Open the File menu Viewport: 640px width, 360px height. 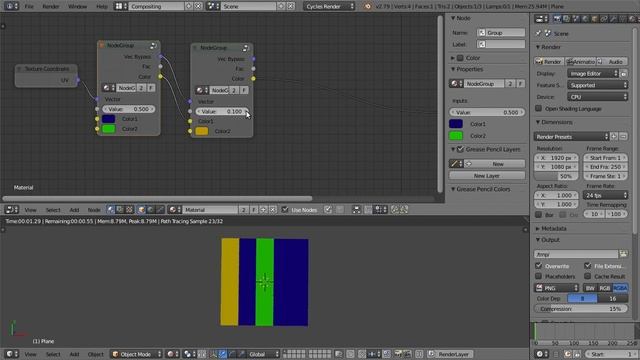[x=29, y=7]
